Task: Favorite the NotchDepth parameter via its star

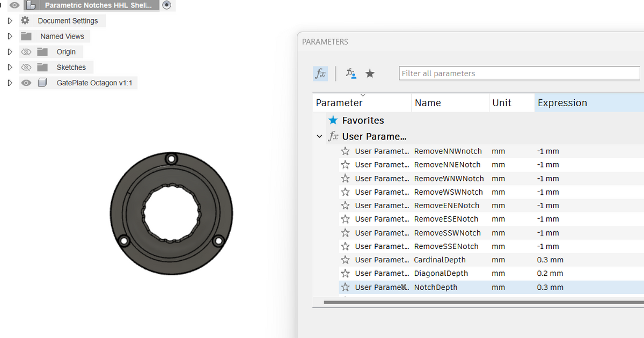Action: (x=345, y=287)
